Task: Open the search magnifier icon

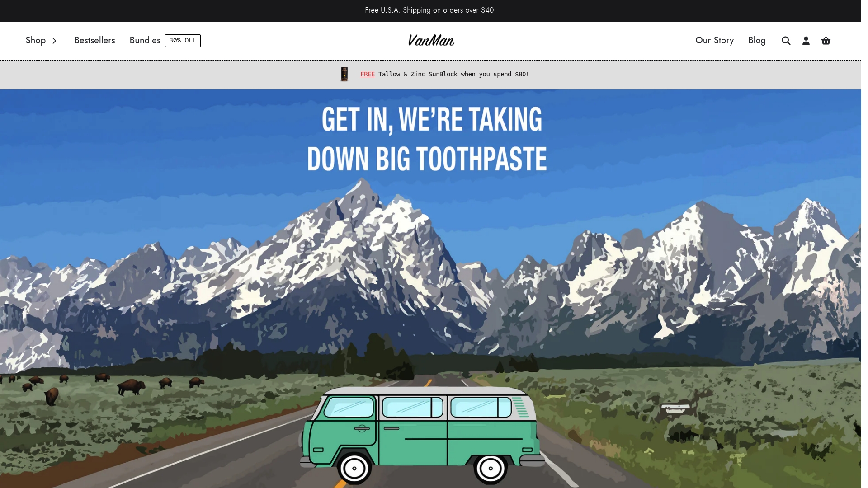Action: (786, 41)
